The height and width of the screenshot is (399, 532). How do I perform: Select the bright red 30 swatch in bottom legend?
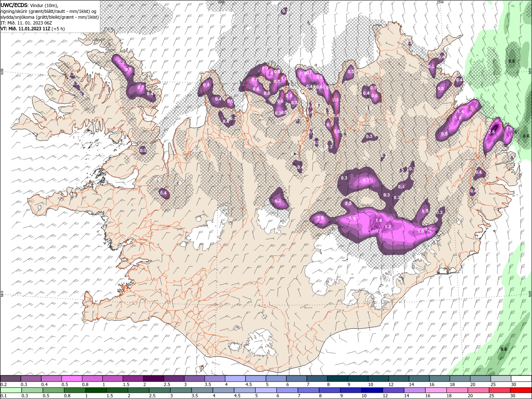(520, 390)
